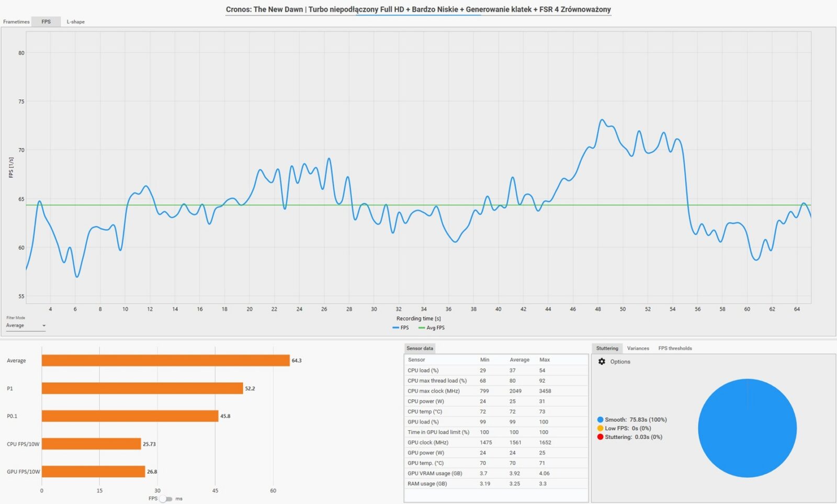Switch to the Variances tab
Image resolution: width=837 pixels, height=504 pixels.
point(638,348)
